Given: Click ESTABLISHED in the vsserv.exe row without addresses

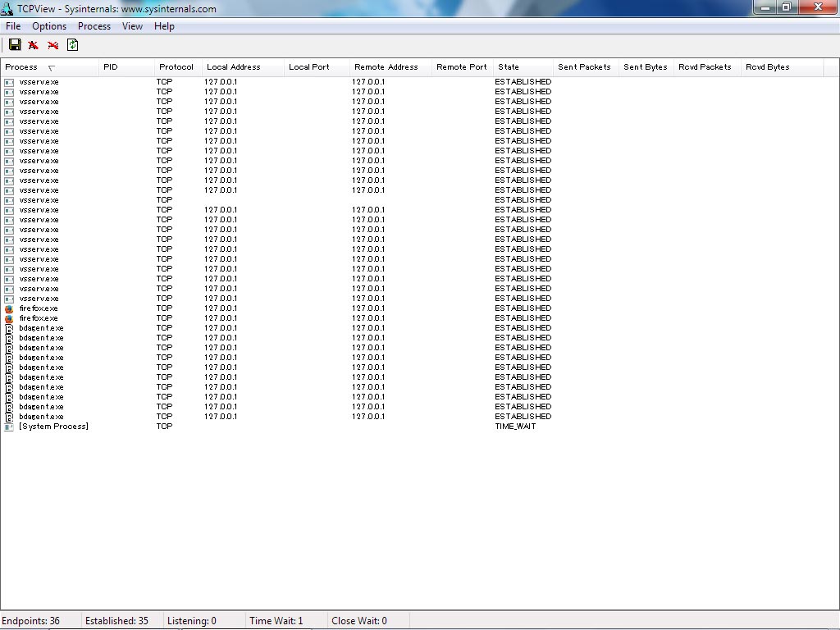Looking at the screenshot, I should pyautogui.click(x=523, y=200).
